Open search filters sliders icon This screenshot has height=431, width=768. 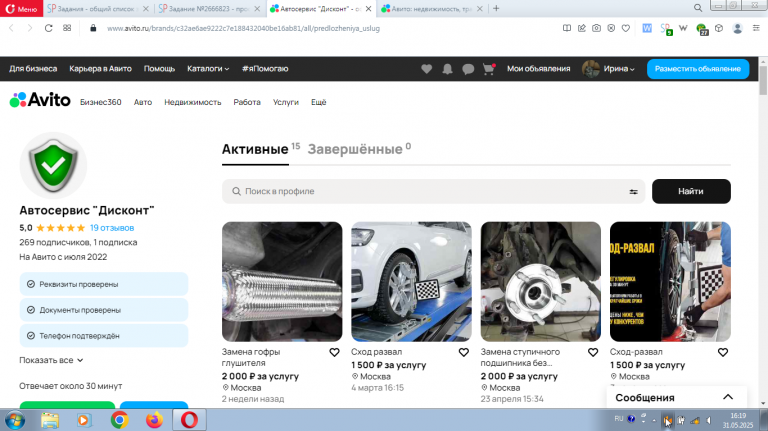tap(633, 192)
